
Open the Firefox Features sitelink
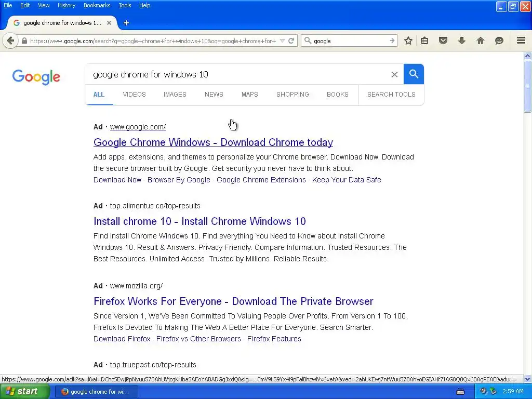point(274,339)
